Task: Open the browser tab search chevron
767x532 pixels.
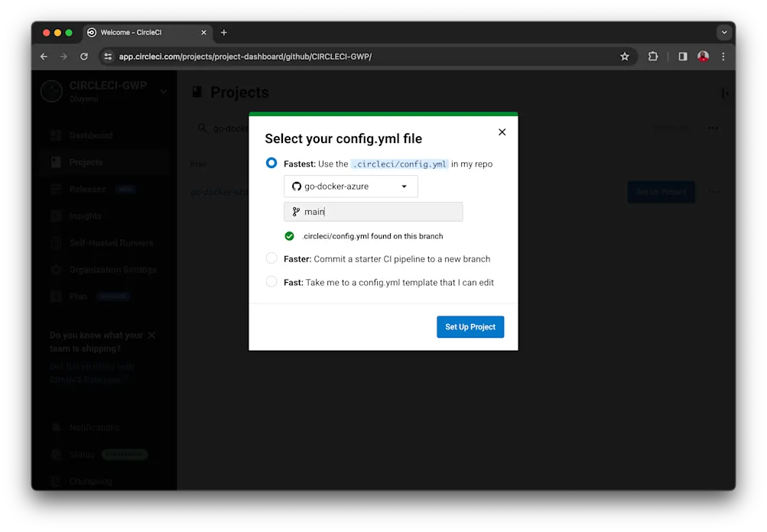Action: click(x=723, y=32)
